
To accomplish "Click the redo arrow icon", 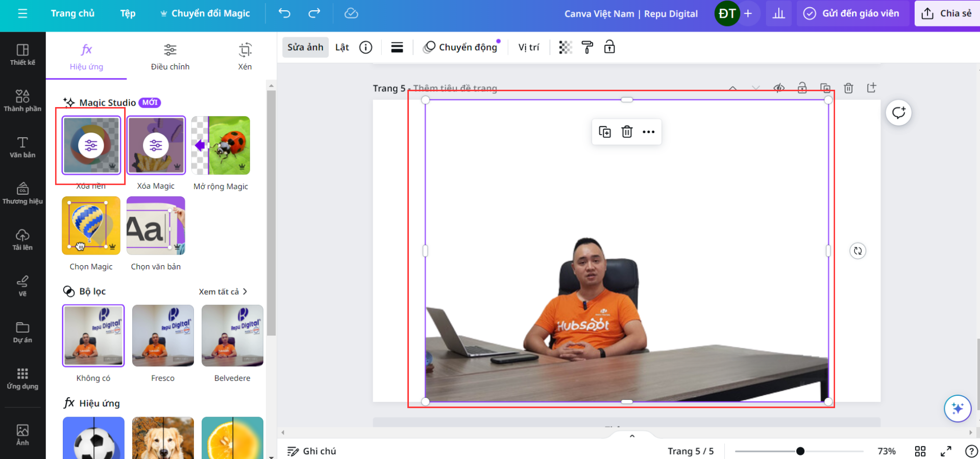I will 314,13.
